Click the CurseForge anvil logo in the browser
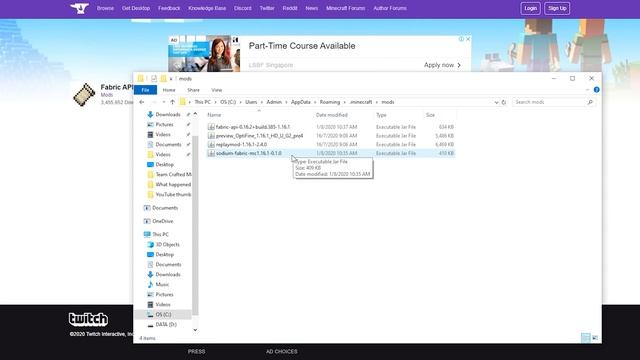Image resolution: width=640 pixels, height=360 pixels. coord(80,8)
